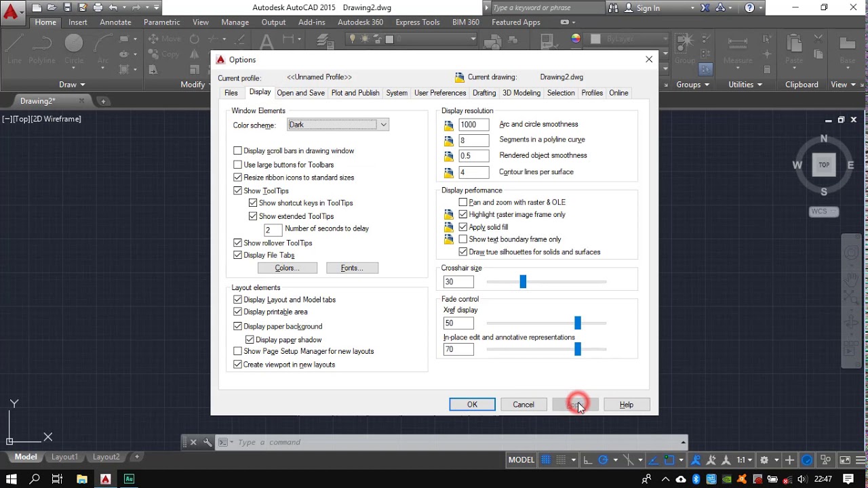Switch to the Open and Save tab

tap(300, 93)
